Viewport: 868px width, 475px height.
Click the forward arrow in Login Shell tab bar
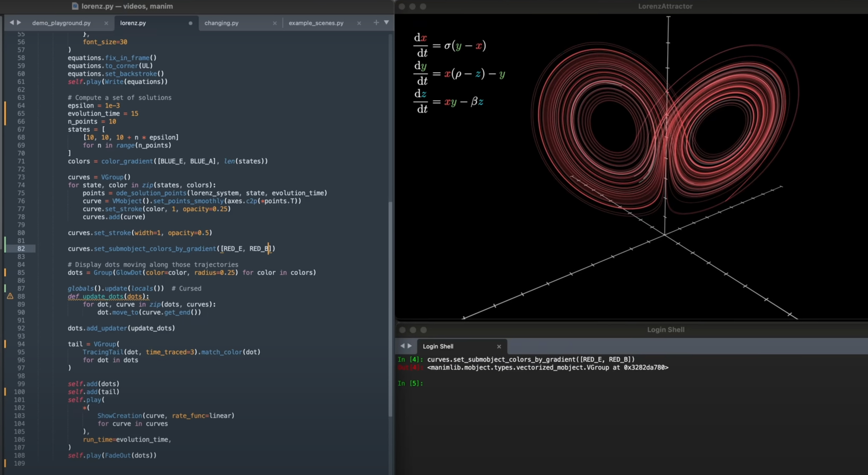click(410, 346)
